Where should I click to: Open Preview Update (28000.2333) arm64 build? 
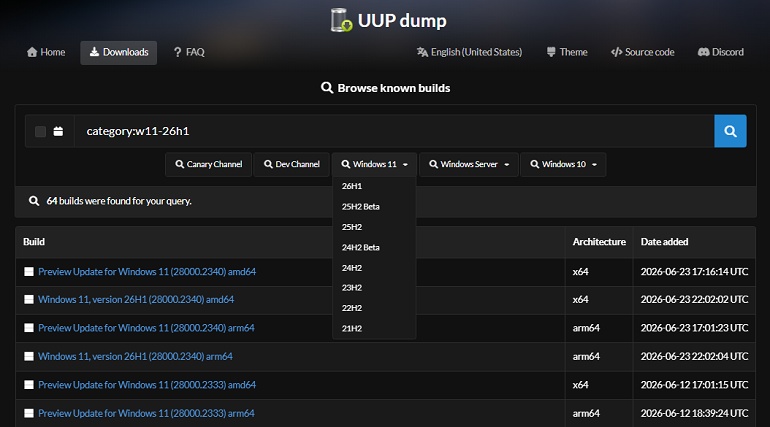pos(146,413)
